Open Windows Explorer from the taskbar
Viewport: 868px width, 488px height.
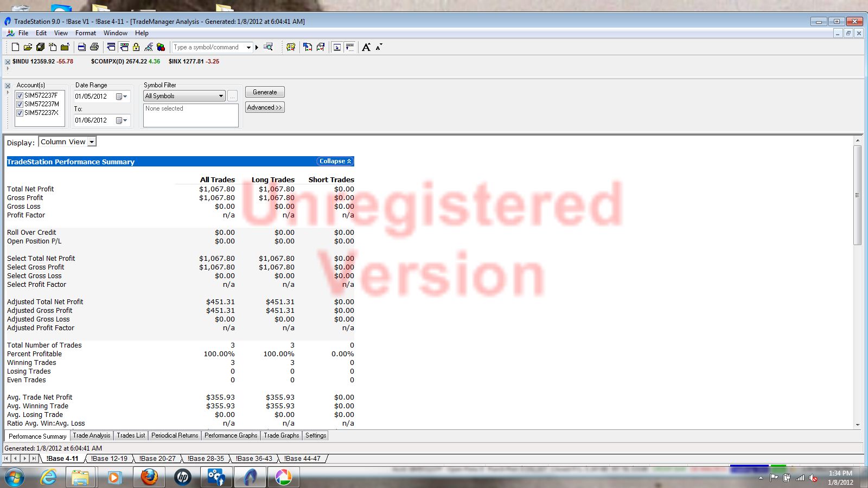pyautogui.click(x=80, y=478)
